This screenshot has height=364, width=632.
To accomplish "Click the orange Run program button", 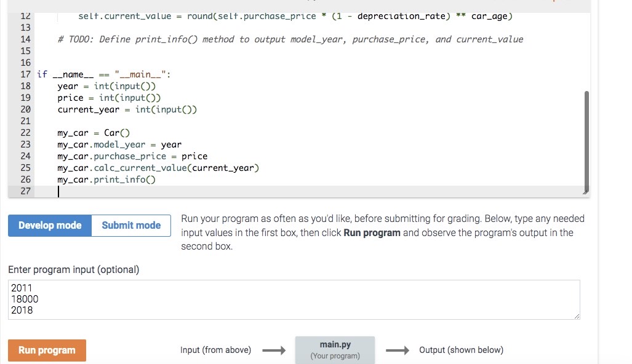I will 47,349.
